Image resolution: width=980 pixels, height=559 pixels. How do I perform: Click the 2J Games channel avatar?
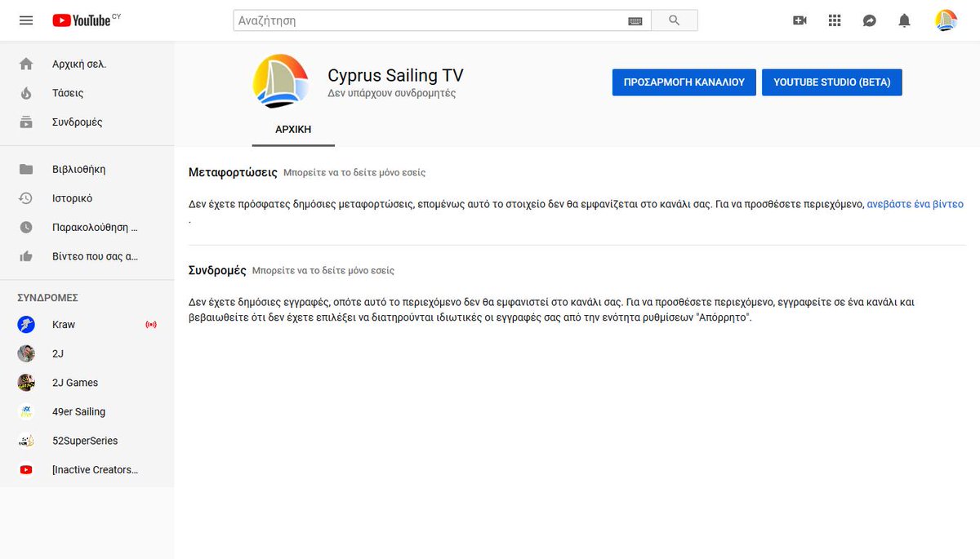26,383
